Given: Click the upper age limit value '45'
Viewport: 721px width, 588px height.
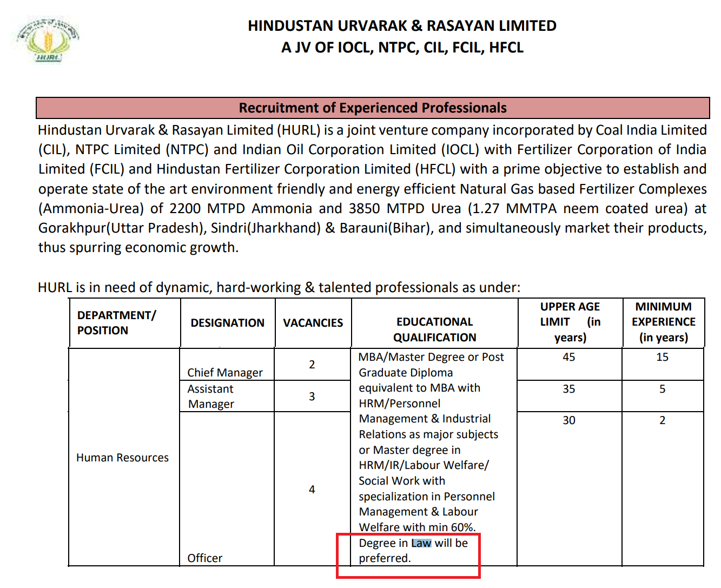Looking at the screenshot, I should coord(569,357).
